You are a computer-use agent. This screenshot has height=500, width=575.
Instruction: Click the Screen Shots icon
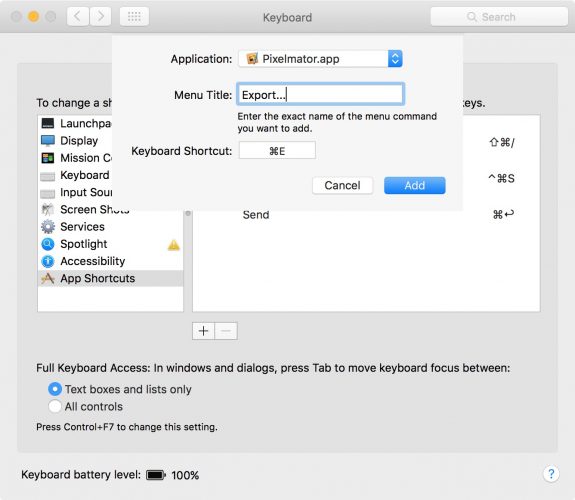47,209
